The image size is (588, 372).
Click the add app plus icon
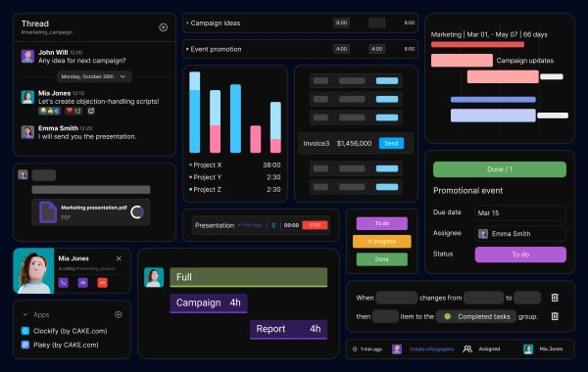point(119,314)
